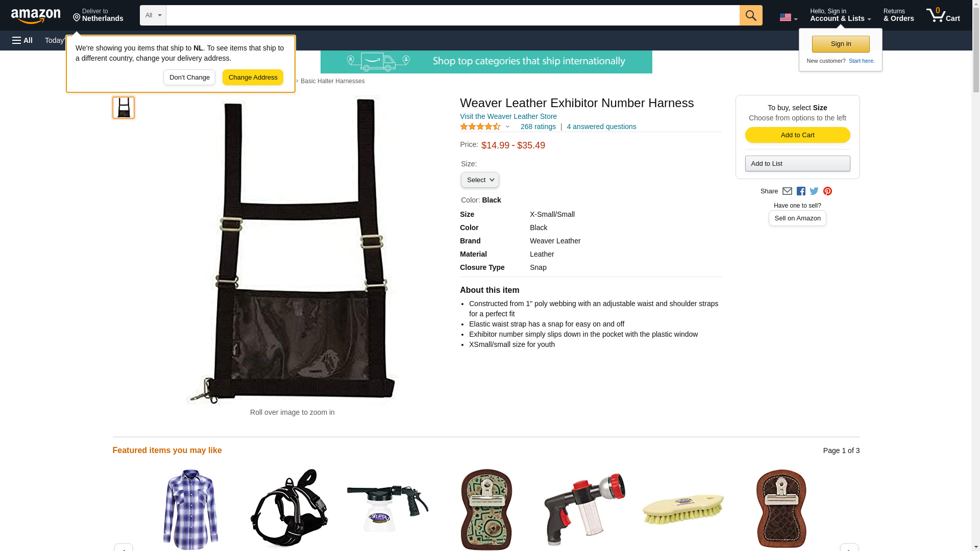Screen dimensions: 980x551
Task: Click inside the Amazon search field
Action: [452, 15]
